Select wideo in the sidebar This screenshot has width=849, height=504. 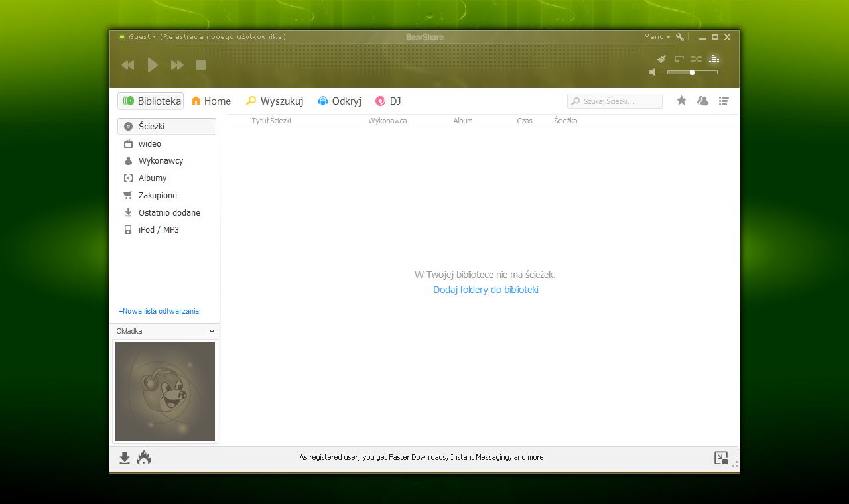click(166, 143)
